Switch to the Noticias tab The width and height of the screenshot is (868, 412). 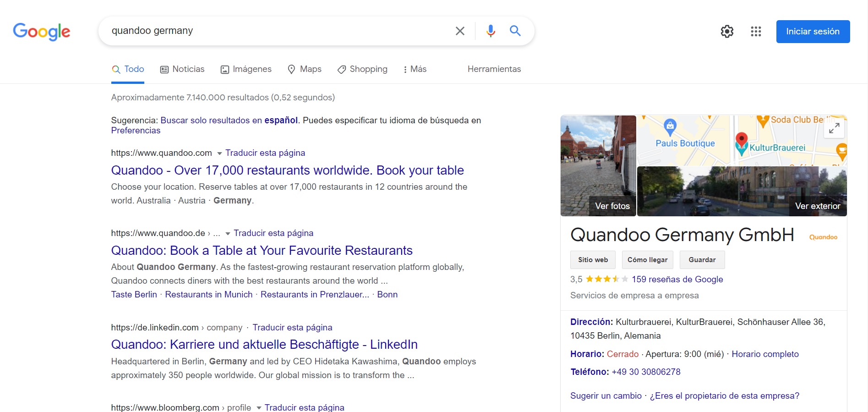click(182, 69)
